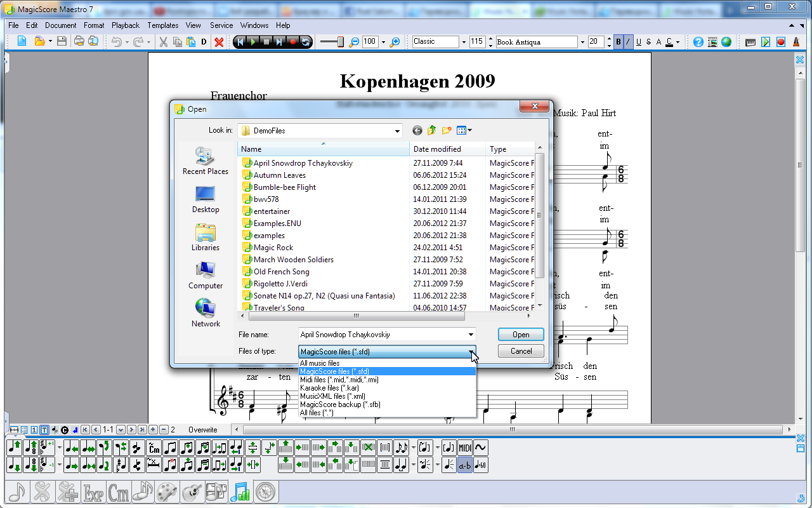Sort the file list by Name column header
Screen dimensions: 812x508
(324, 149)
